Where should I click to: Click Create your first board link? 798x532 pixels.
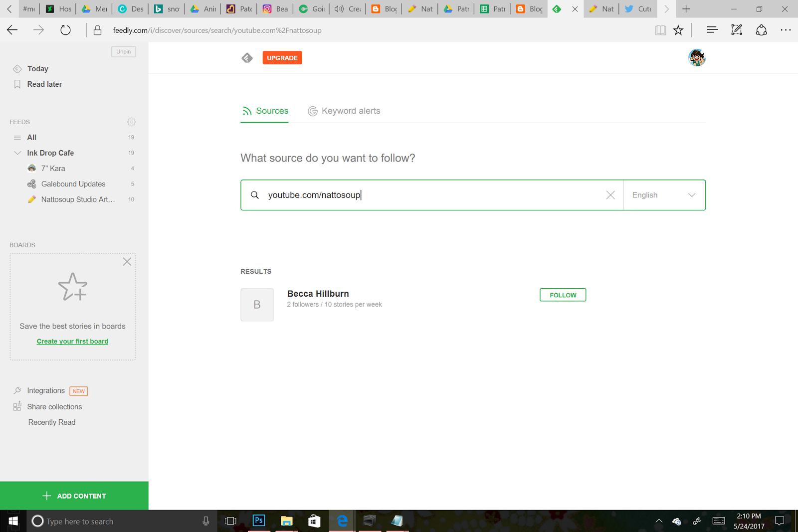(73, 342)
